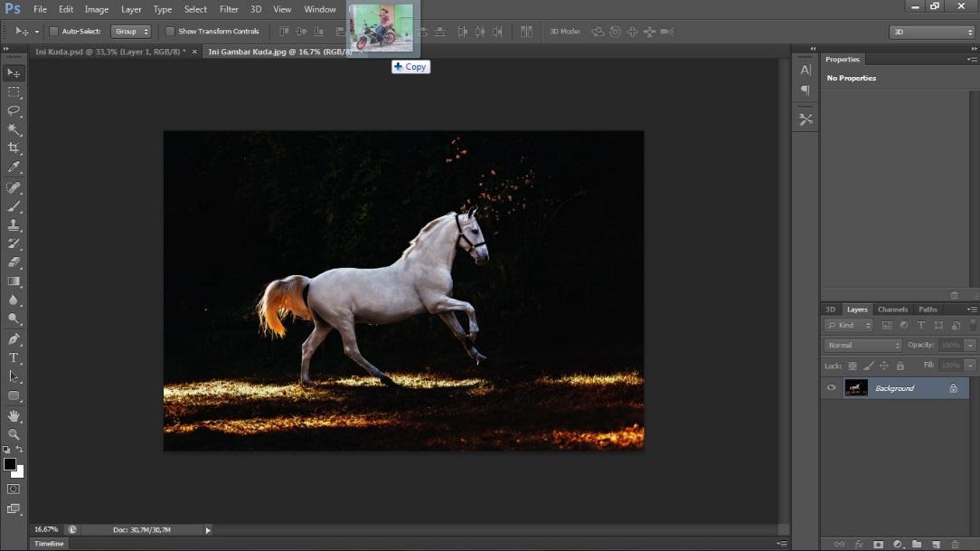Hide the Background layer eye
This screenshot has height=551, width=980.
click(831, 388)
